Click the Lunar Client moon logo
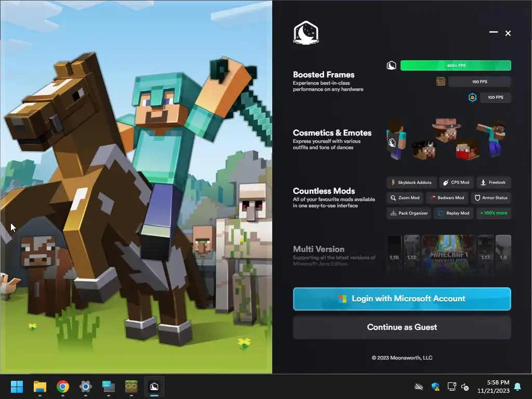The height and width of the screenshot is (399, 532). [305, 33]
